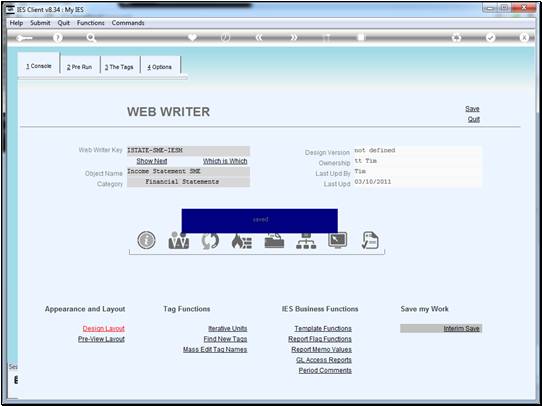Switch to the Pre Run tab
This screenshot has height=406, width=542.
tap(80, 67)
